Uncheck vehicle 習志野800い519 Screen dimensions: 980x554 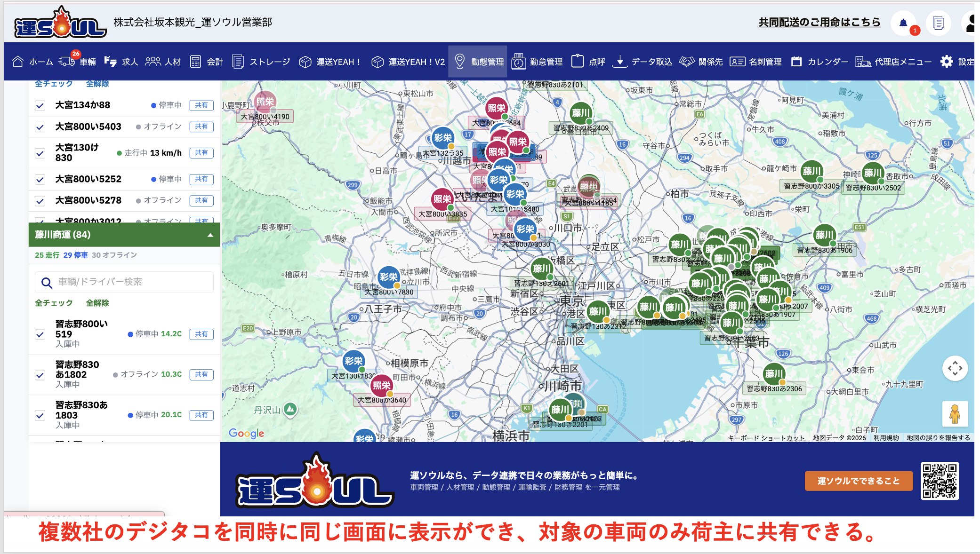[40, 334]
